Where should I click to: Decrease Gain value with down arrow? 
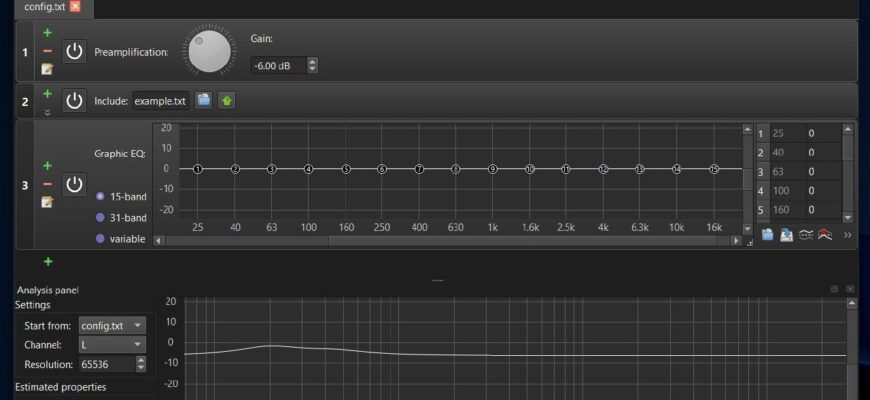coord(312,69)
